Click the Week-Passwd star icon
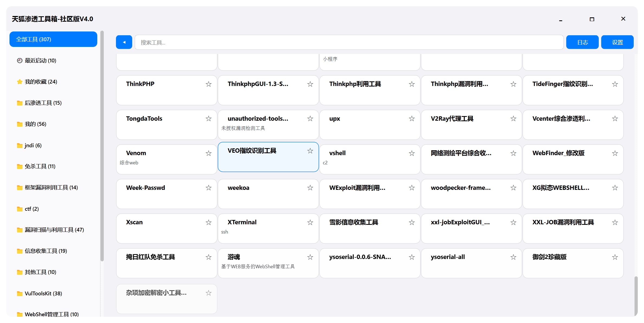The height and width of the screenshot is (323, 644). pyautogui.click(x=208, y=188)
